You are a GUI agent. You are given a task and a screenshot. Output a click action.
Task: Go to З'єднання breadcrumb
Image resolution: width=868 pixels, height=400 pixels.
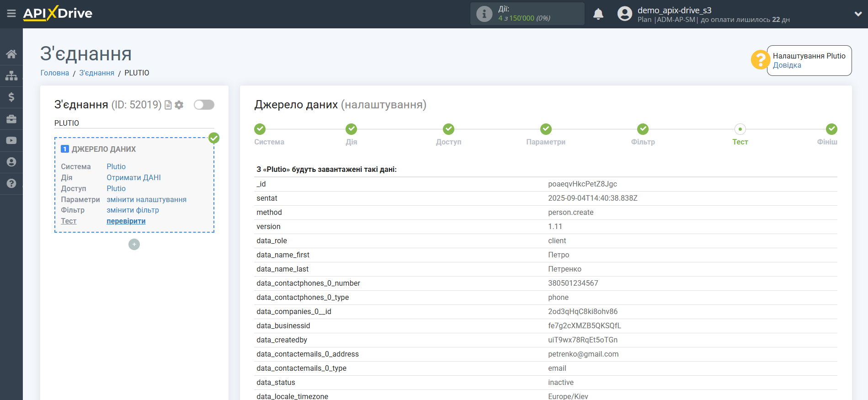97,73
